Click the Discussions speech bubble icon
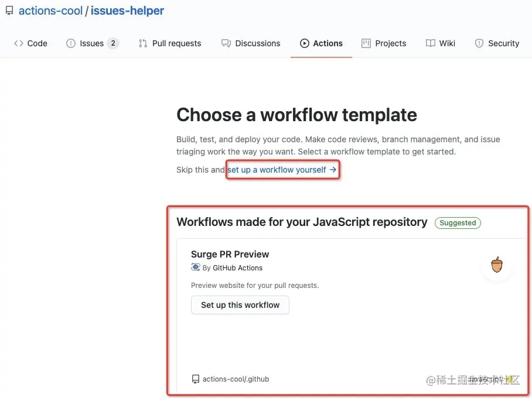The image size is (532, 398). 226,43
